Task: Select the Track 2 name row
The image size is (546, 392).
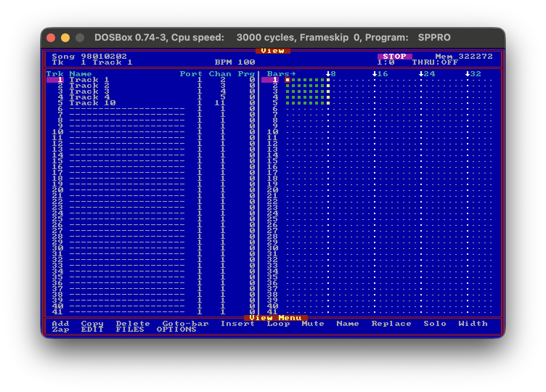Action: 89,85
